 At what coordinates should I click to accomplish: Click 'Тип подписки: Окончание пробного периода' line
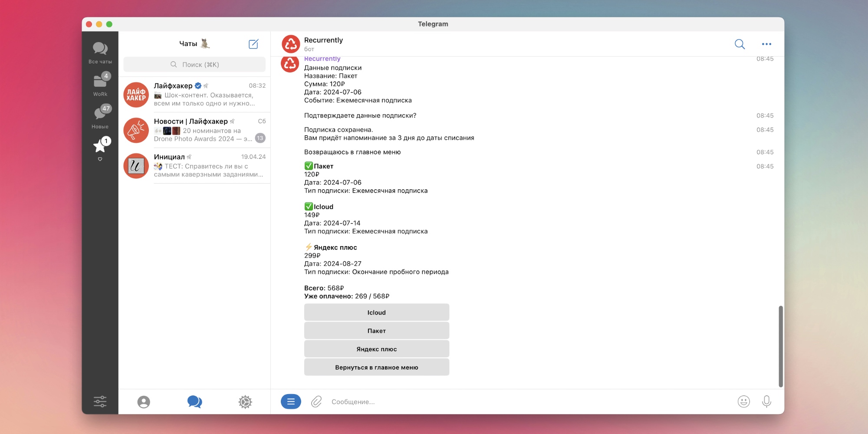376,272
